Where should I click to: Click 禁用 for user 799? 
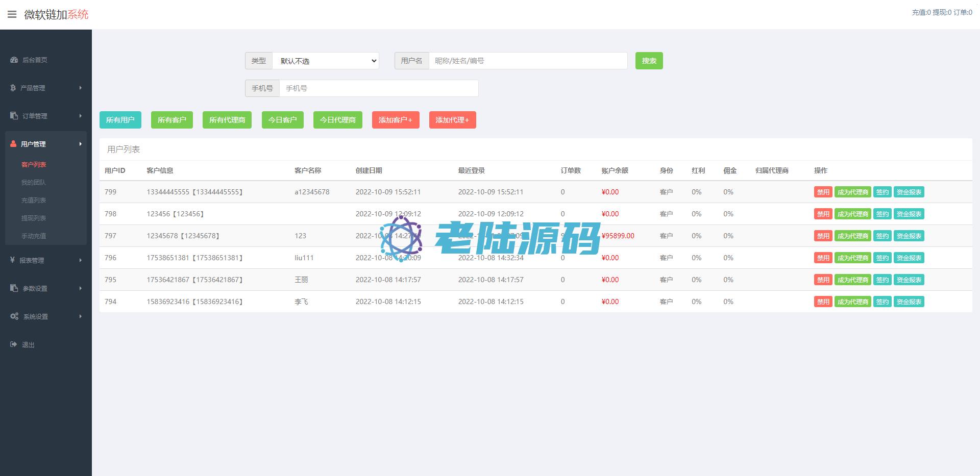823,192
